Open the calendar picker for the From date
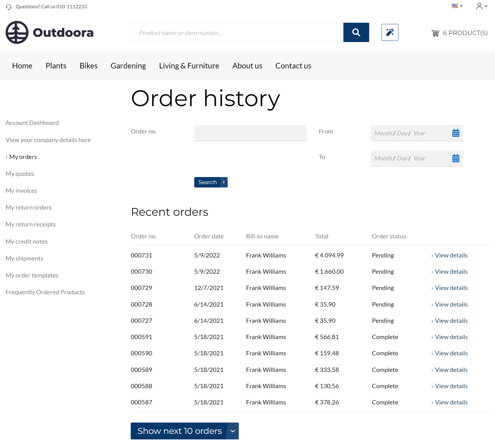Viewport: 495px width, 448px height. pyautogui.click(x=456, y=133)
